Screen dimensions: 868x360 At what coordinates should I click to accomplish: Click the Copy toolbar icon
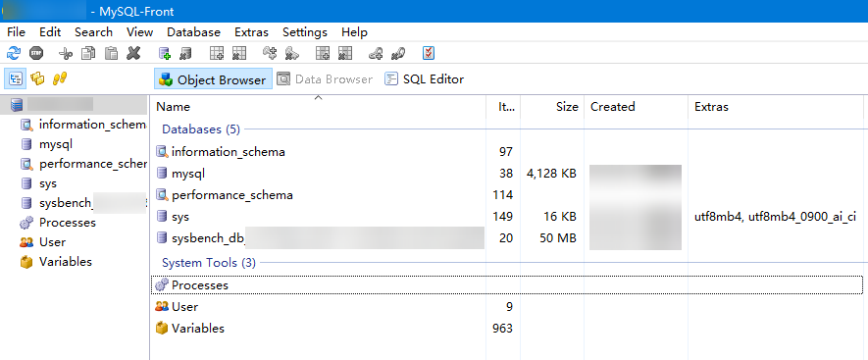88,53
